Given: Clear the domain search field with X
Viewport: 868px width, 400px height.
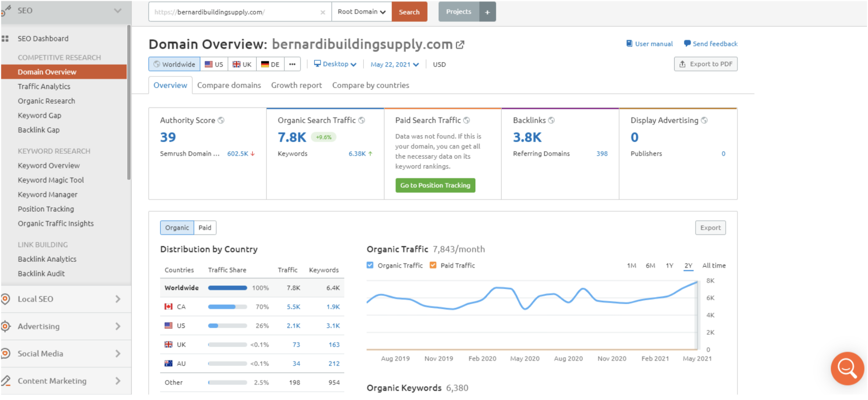Looking at the screenshot, I should pyautogui.click(x=322, y=13).
